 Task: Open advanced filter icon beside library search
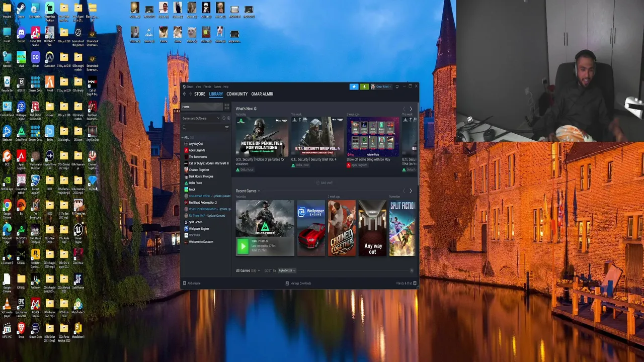226,128
